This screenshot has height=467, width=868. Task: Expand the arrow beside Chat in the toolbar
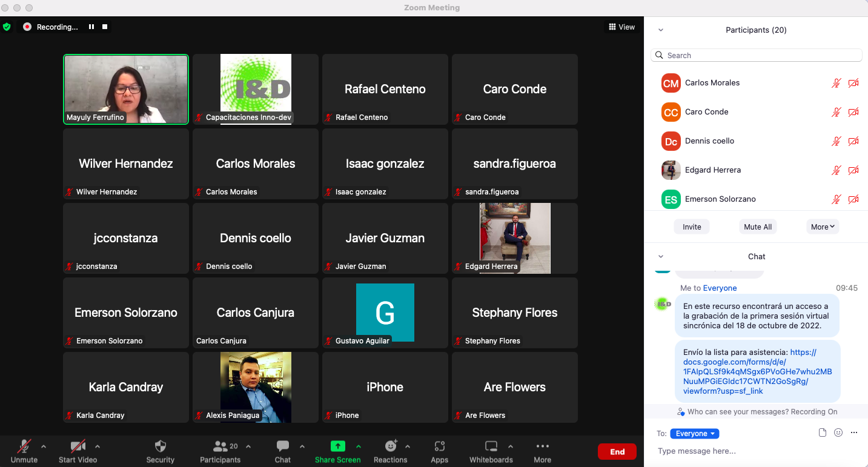[302, 446]
